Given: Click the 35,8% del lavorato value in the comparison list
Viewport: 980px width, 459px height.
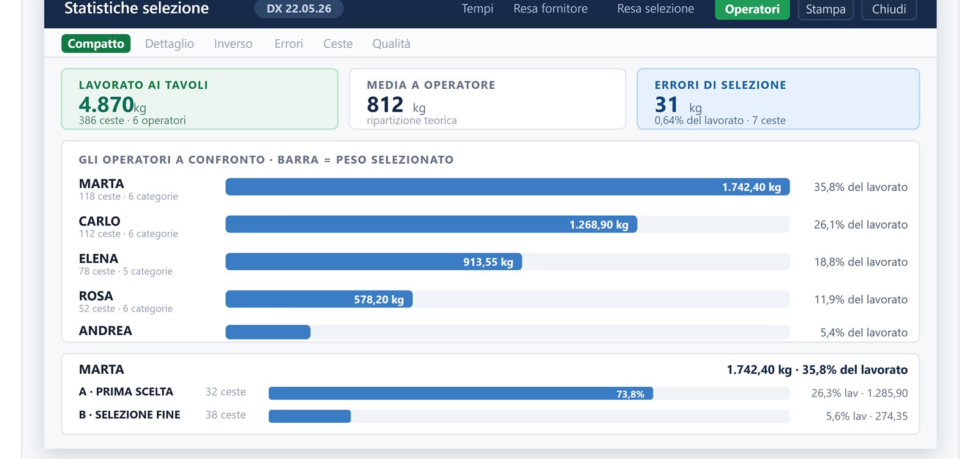Looking at the screenshot, I should pyautogui.click(x=861, y=187).
